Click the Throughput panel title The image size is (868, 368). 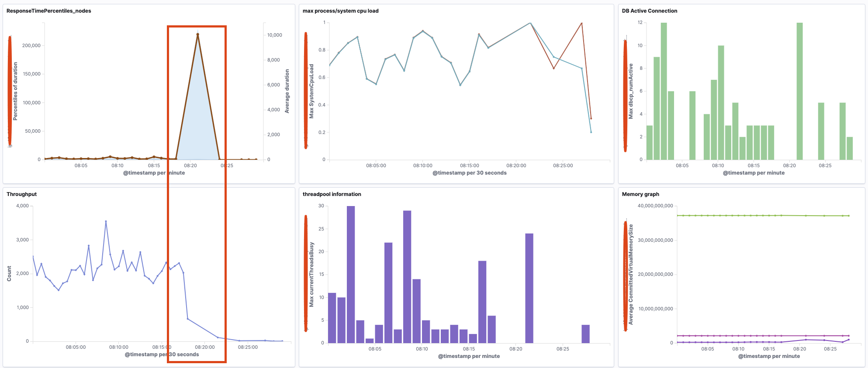21,194
